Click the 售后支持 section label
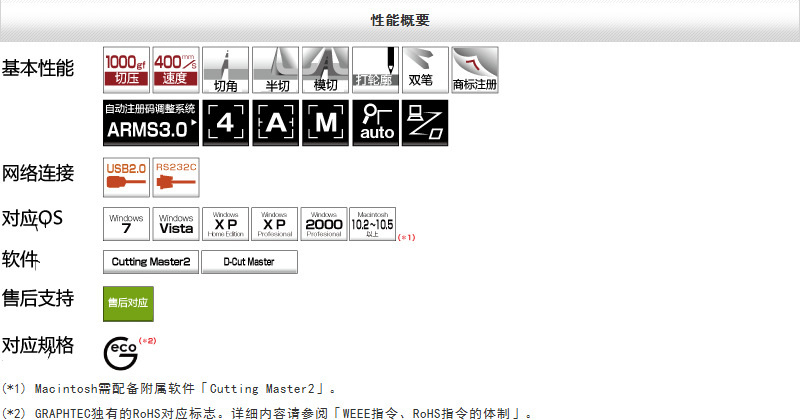The image size is (800, 420). click(38, 298)
